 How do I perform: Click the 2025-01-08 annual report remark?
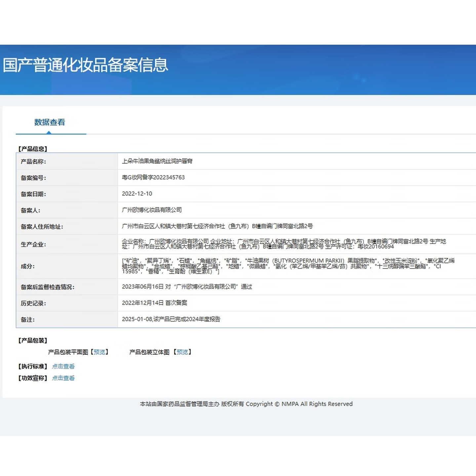(171, 319)
